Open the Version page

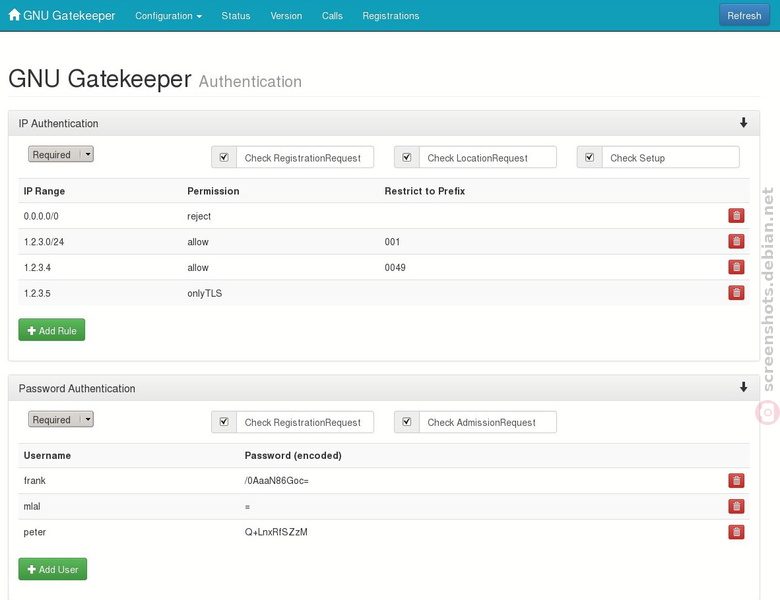[x=286, y=16]
